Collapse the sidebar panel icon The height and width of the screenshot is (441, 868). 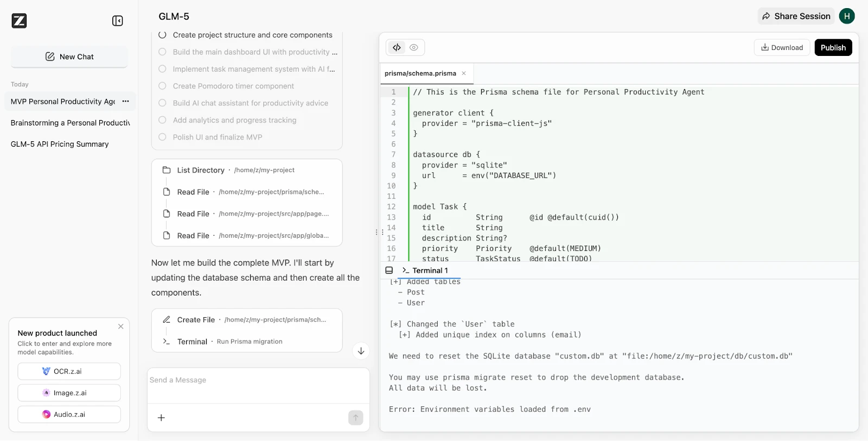coord(118,21)
